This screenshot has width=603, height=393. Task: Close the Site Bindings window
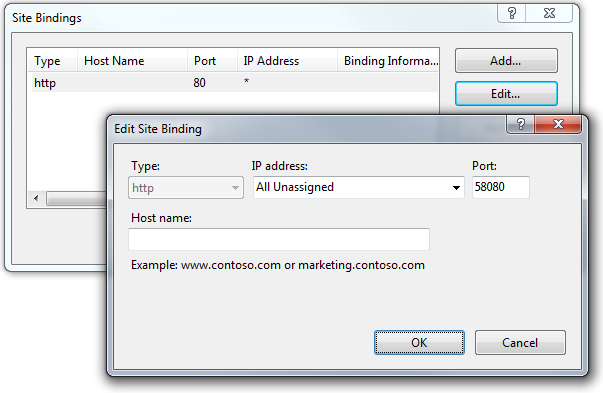click(x=549, y=13)
